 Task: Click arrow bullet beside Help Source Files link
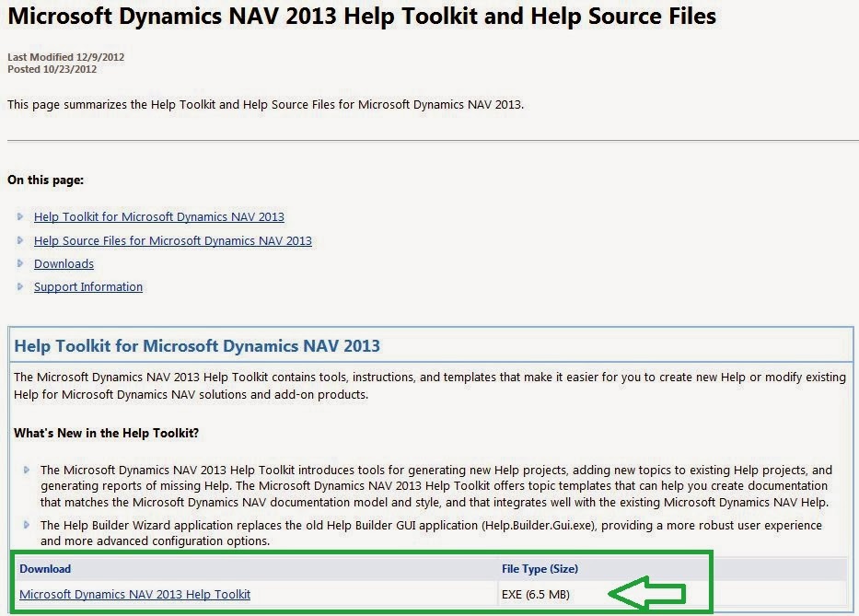coord(20,240)
